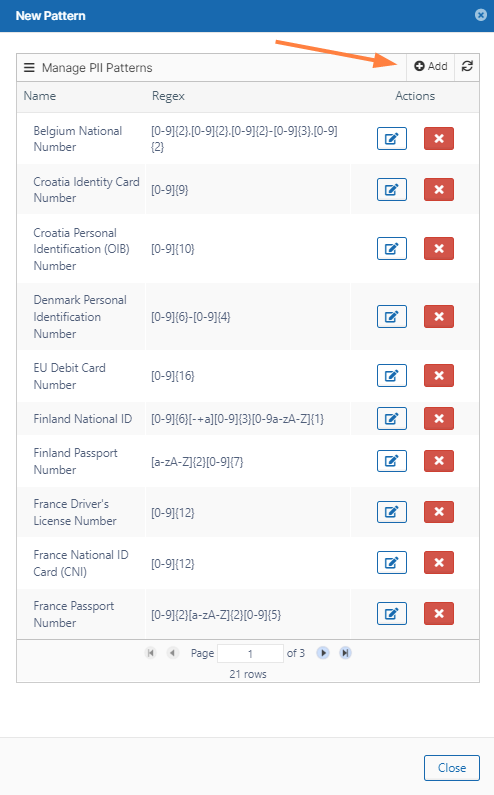
Task: Edit the EU Debit Card Number pattern
Action: [x=392, y=376]
